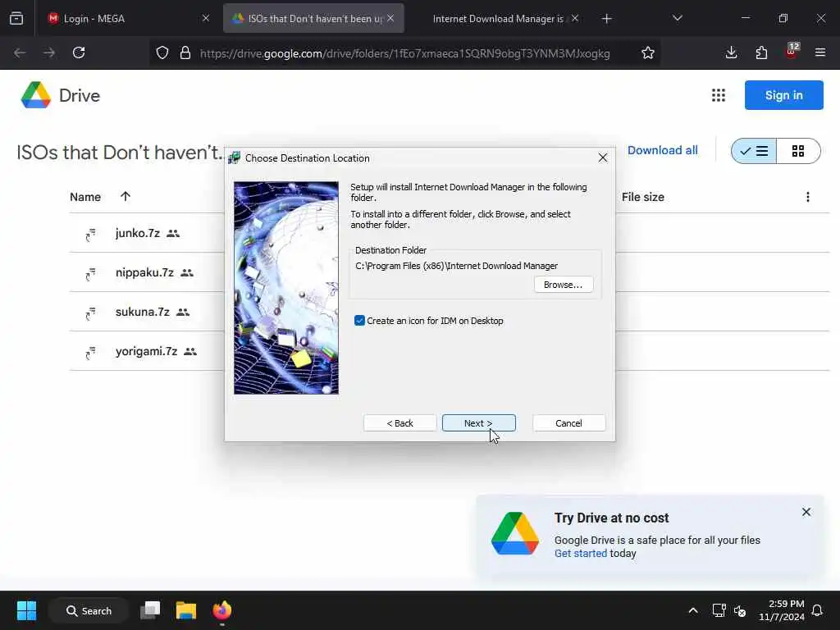This screenshot has width=840, height=630.
Task: Switch Drive to list layout
Action: (x=754, y=151)
